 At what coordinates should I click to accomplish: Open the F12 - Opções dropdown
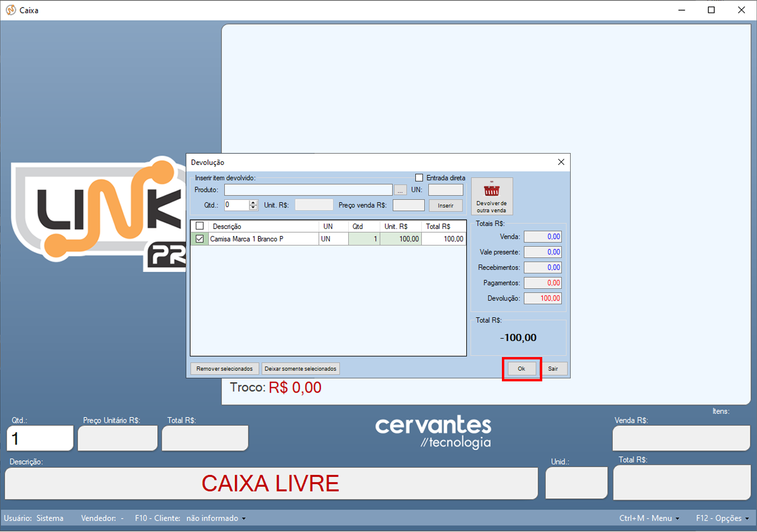723,518
